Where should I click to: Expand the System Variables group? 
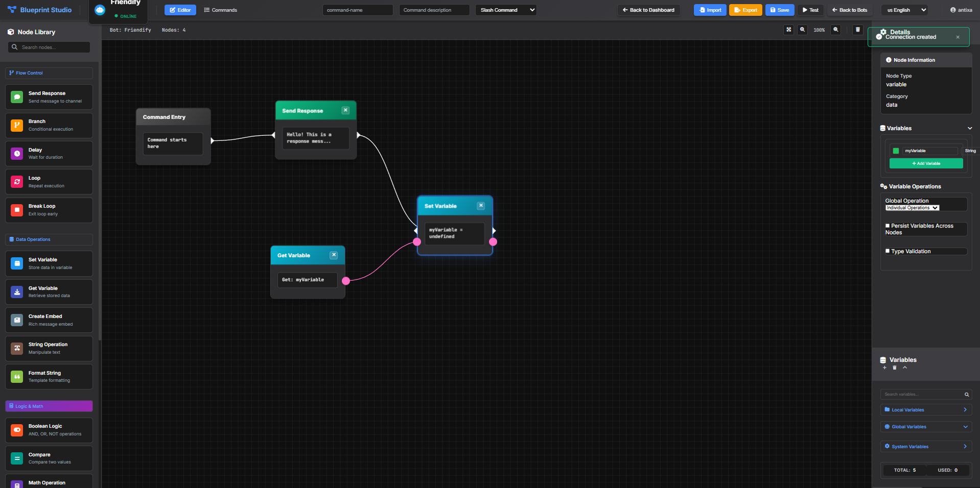[x=926, y=447]
